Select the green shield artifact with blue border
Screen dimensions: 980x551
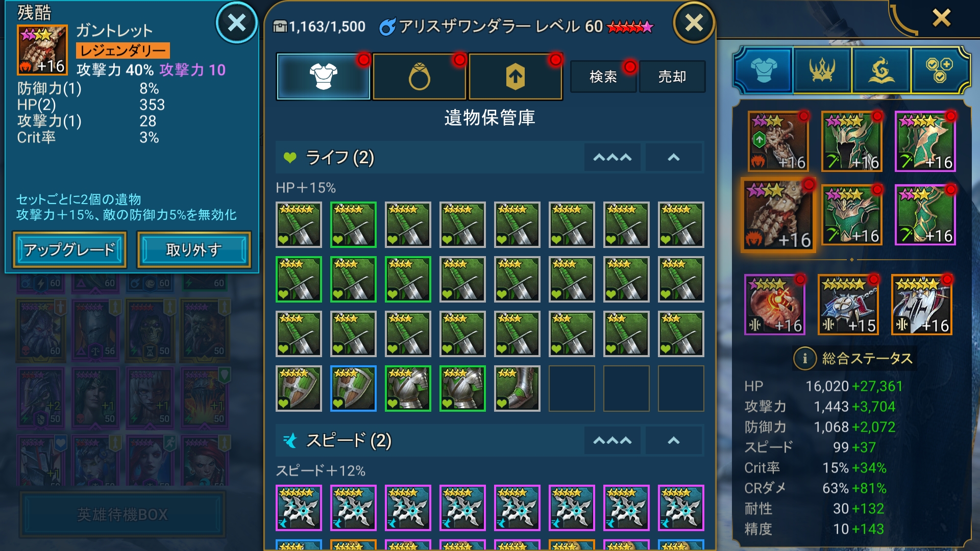pos(353,388)
